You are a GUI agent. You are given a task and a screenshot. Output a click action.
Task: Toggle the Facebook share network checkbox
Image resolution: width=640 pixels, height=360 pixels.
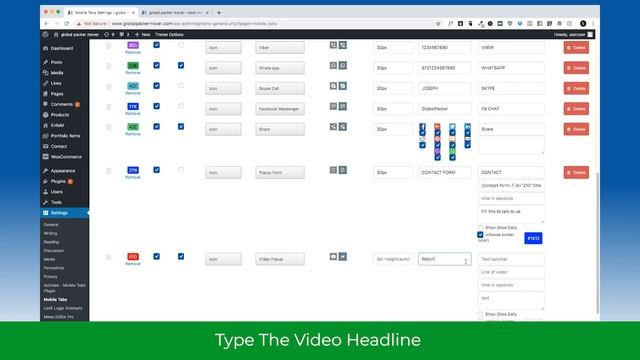pyautogui.click(x=422, y=133)
